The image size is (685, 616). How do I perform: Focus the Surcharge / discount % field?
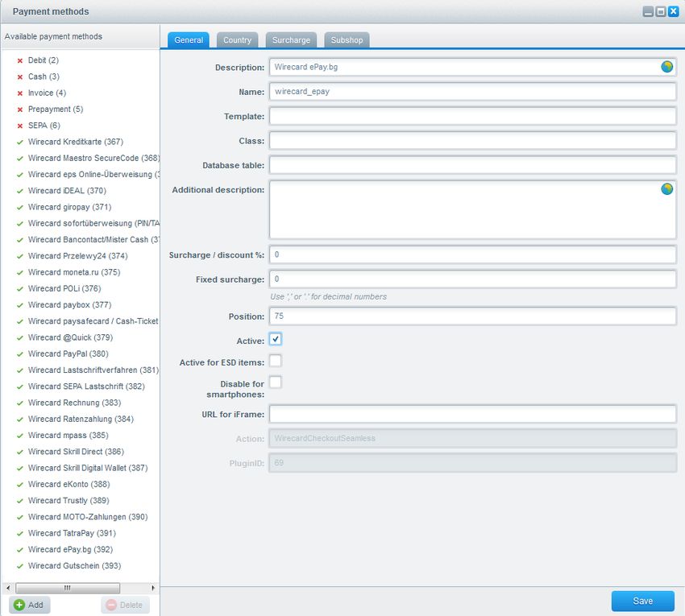(x=473, y=254)
